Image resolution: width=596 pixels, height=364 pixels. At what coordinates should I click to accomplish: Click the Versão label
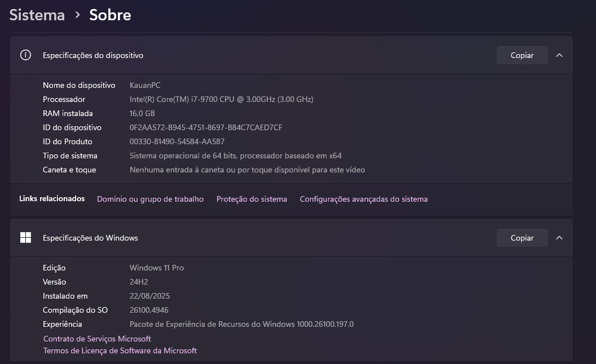click(x=54, y=282)
